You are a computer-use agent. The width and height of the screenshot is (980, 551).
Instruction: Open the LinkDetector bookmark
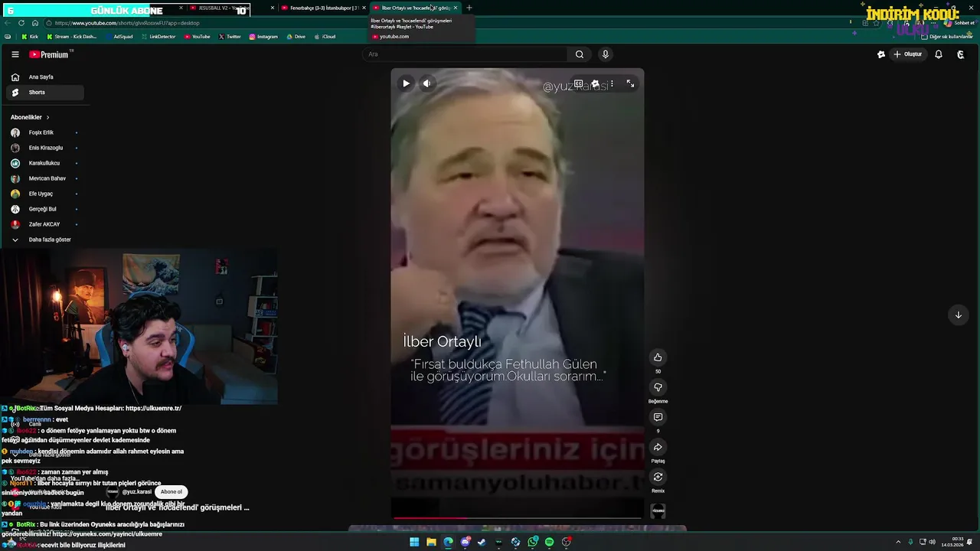(x=158, y=37)
